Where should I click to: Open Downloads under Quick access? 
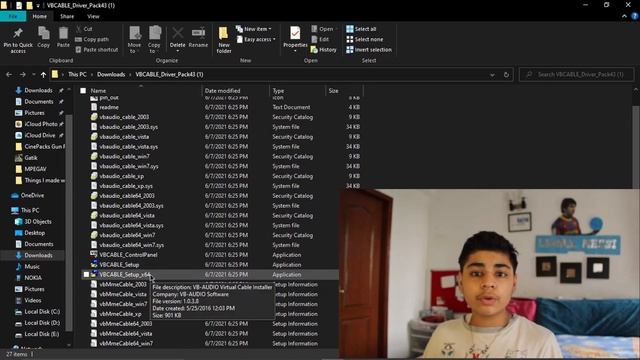[38, 90]
